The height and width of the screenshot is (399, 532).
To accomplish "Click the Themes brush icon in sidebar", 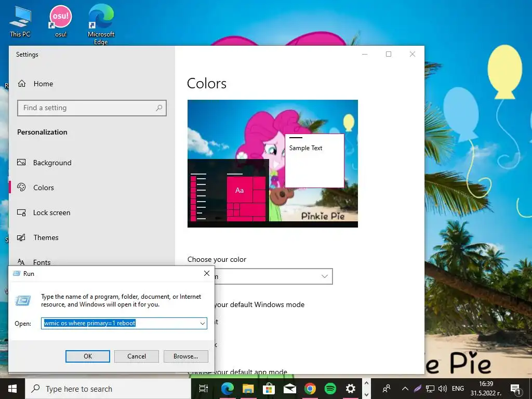I will 21,237.
